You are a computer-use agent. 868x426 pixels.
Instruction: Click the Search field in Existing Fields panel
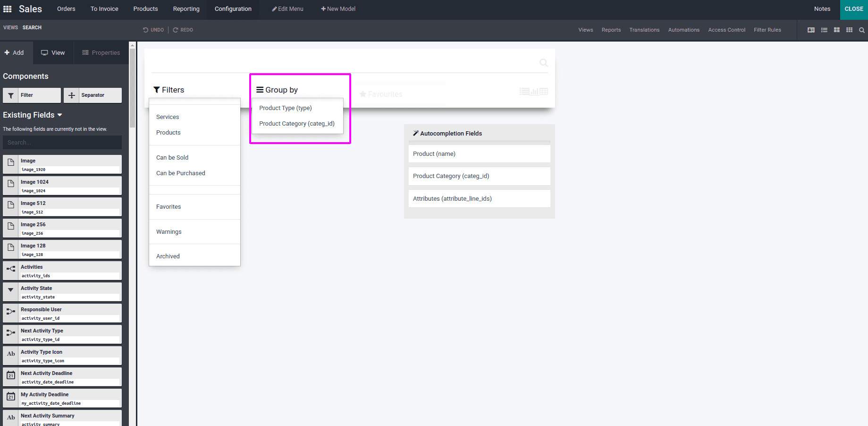pos(62,142)
